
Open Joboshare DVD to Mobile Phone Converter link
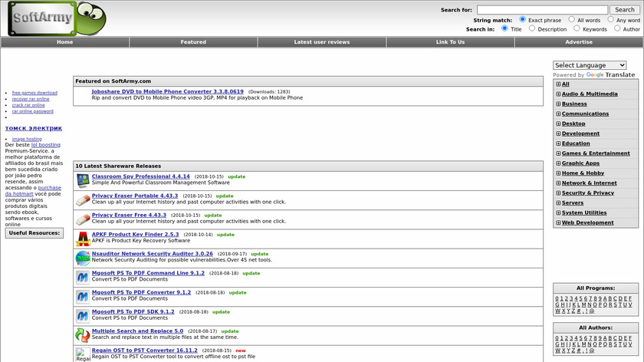168,91
